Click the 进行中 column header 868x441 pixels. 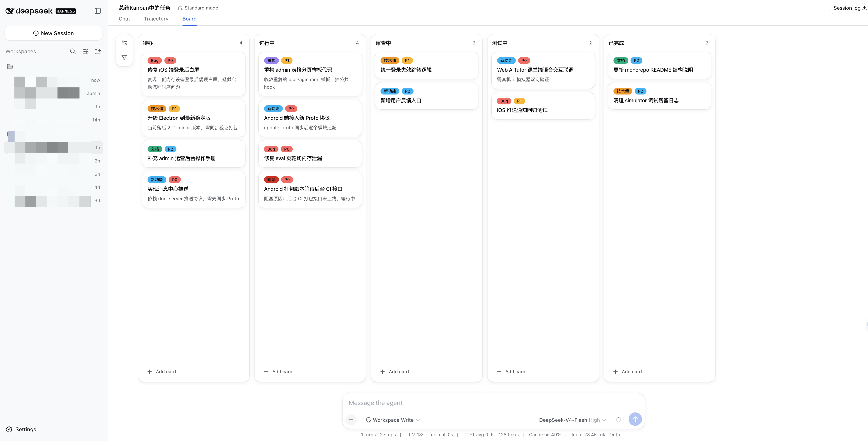[267, 43]
